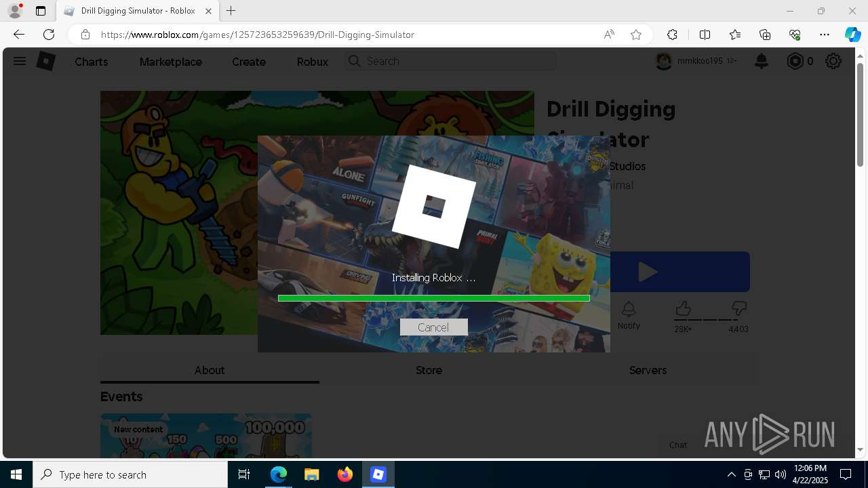
Task: Open Task View on taskbar
Action: (244, 474)
